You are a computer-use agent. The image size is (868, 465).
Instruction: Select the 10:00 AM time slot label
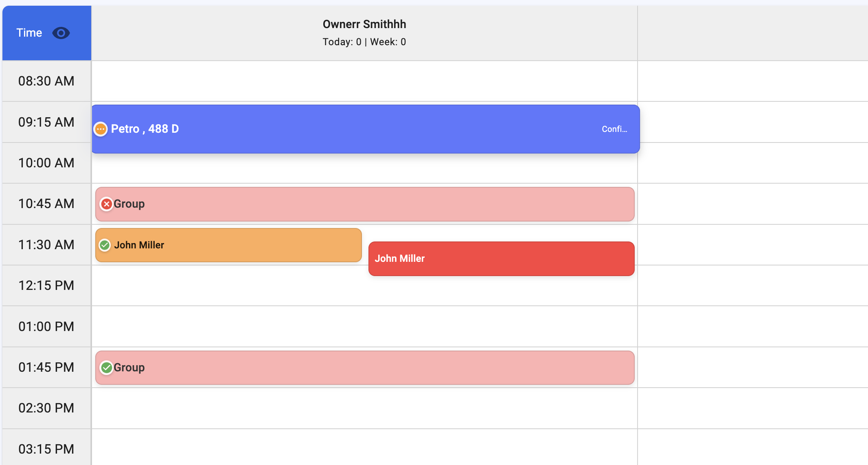click(x=46, y=163)
